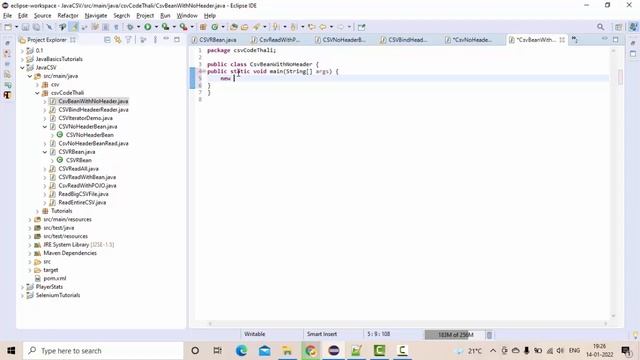Minimize the Project Explorer panel
Image resolution: width=640 pixels, height=360 pixels.
click(166, 40)
